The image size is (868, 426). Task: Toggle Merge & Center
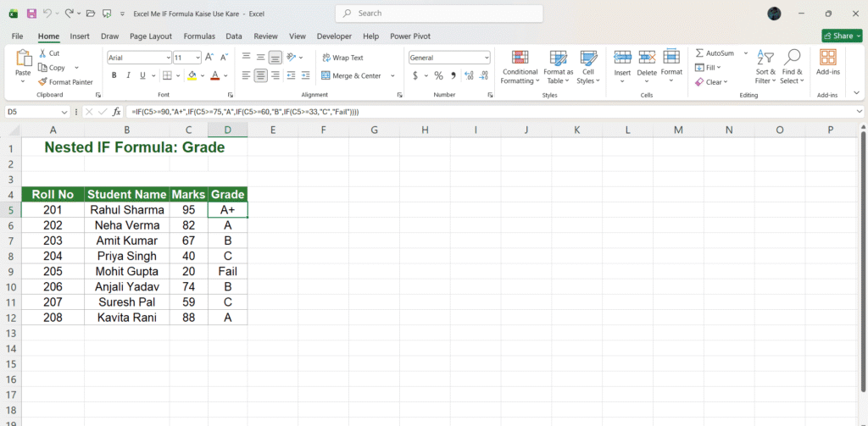point(351,75)
